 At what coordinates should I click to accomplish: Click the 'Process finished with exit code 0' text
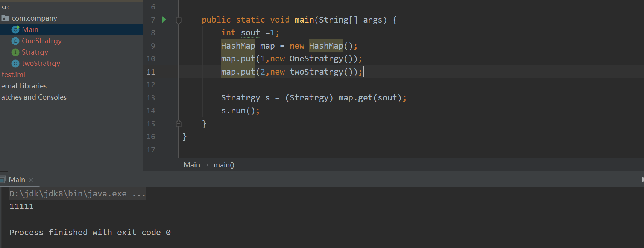(90, 232)
